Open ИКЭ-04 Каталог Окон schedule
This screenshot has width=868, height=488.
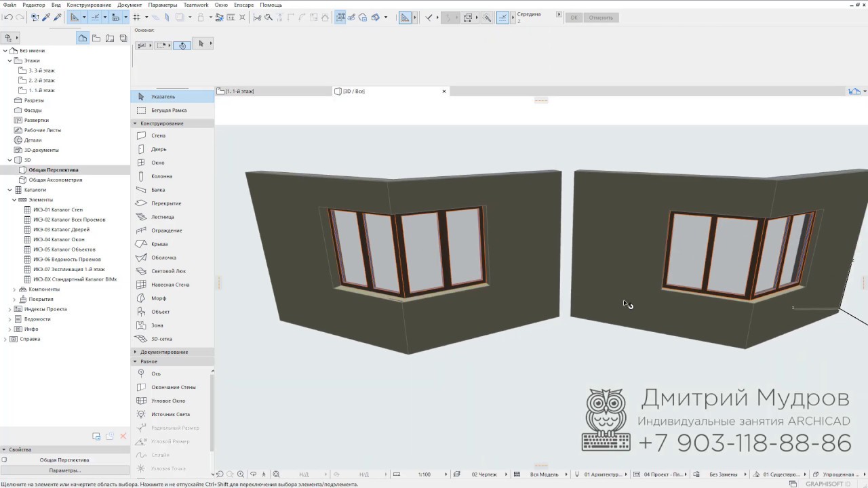coord(59,239)
